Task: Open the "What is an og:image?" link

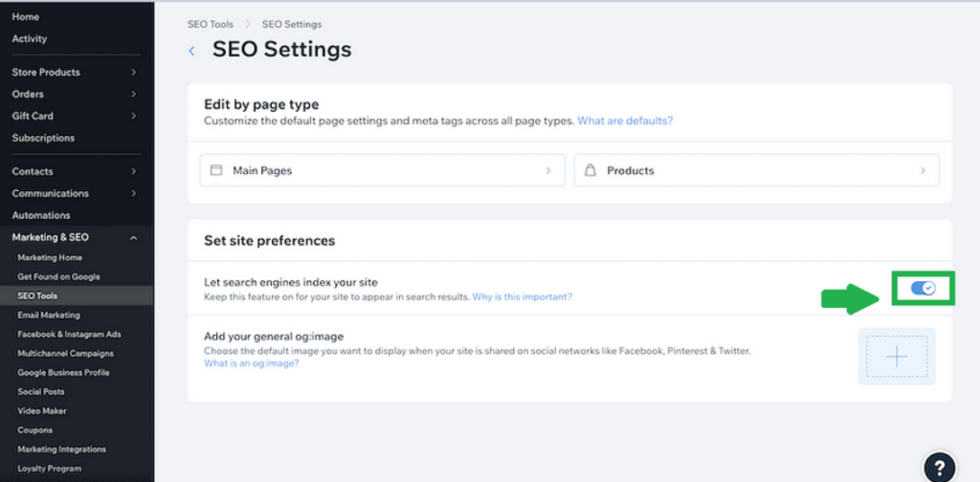Action: pos(252,363)
